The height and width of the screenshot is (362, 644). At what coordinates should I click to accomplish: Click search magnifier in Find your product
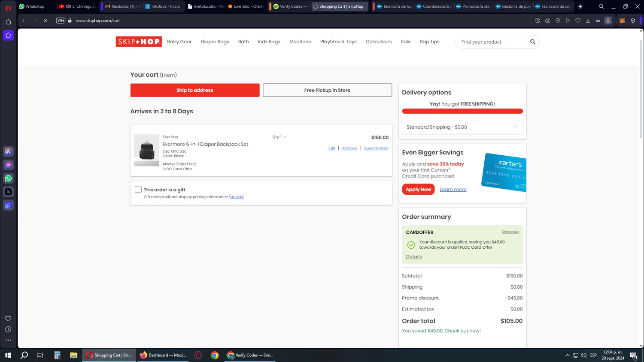(x=533, y=42)
